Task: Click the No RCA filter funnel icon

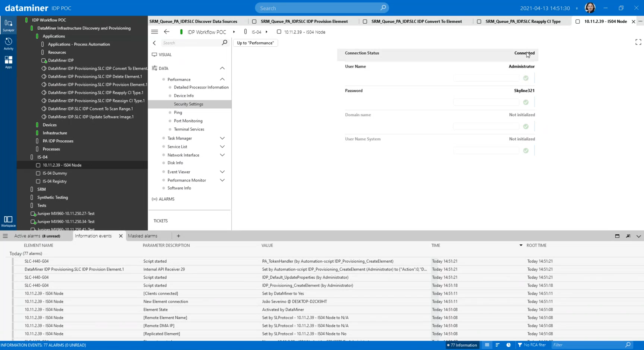Action: pos(520,345)
